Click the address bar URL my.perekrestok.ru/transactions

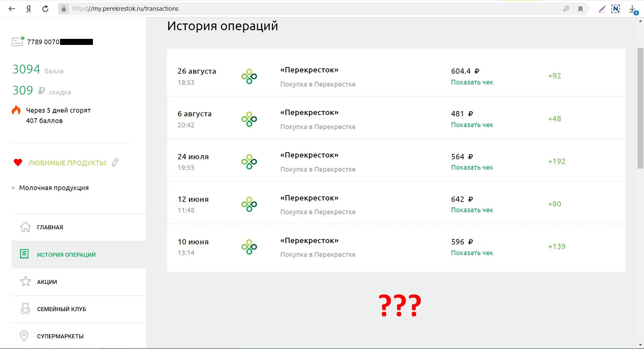[x=125, y=9]
